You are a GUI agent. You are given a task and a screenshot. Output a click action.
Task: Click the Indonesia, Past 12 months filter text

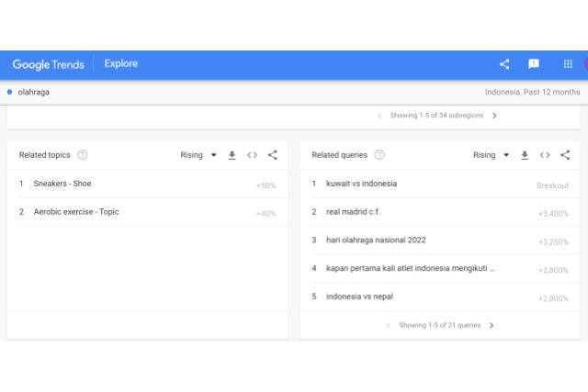[x=532, y=92]
